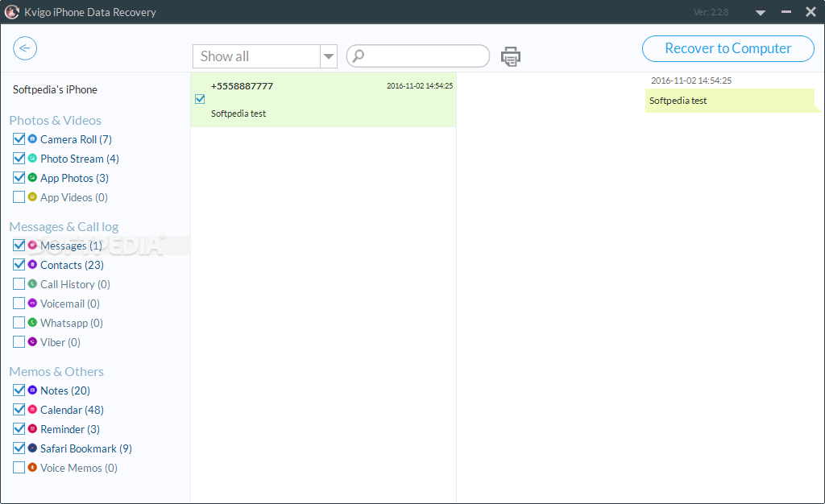
Task: Click the App Videos category icon
Action: pyautogui.click(x=32, y=196)
